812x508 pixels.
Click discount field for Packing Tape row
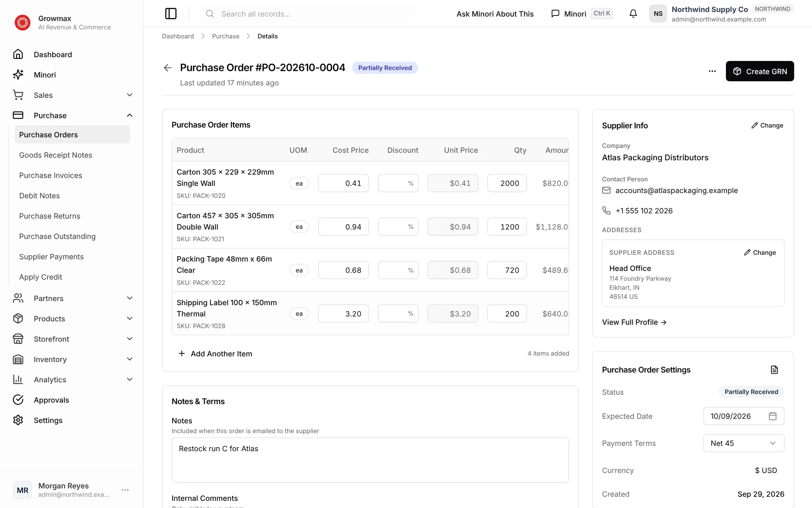point(398,270)
